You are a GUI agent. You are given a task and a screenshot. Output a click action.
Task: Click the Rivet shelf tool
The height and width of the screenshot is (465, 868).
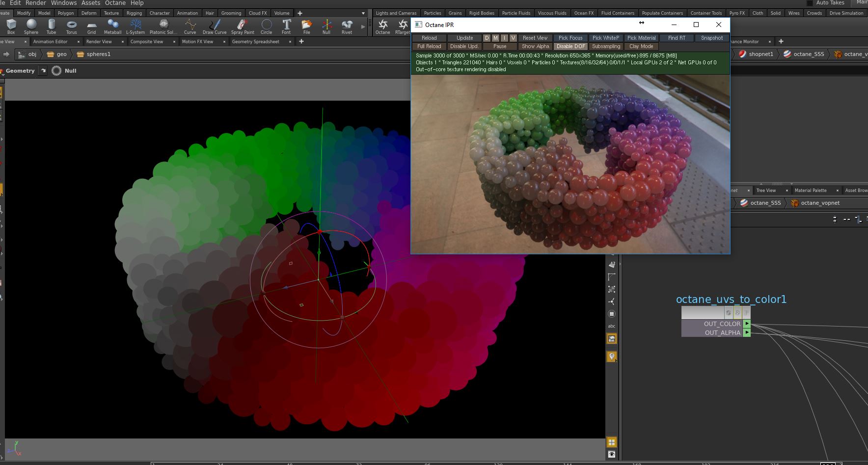coord(347,26)
